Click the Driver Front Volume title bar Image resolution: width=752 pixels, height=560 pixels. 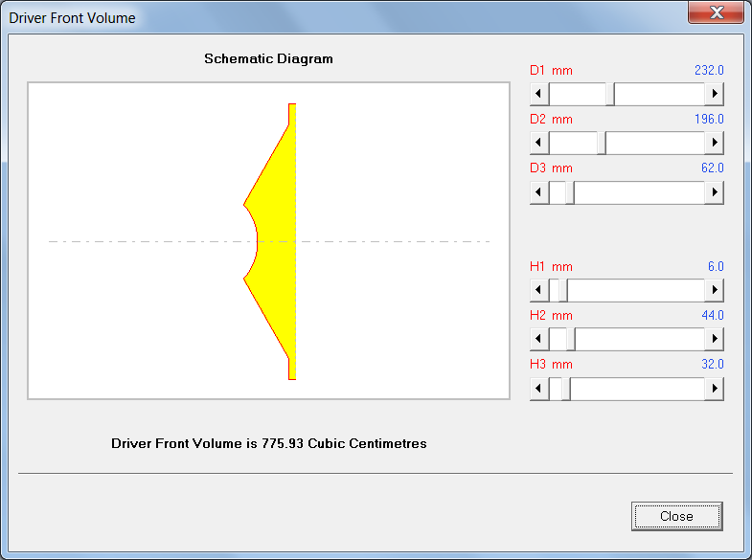coord(345,17)
